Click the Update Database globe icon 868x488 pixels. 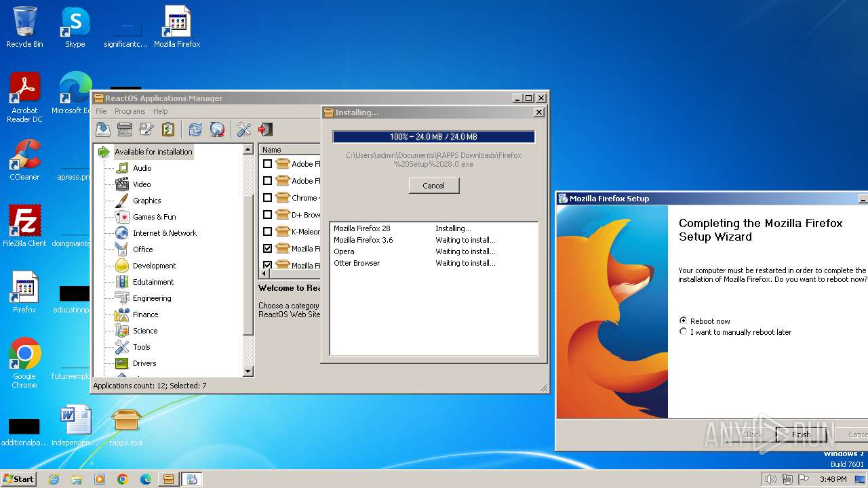(217, 129)
